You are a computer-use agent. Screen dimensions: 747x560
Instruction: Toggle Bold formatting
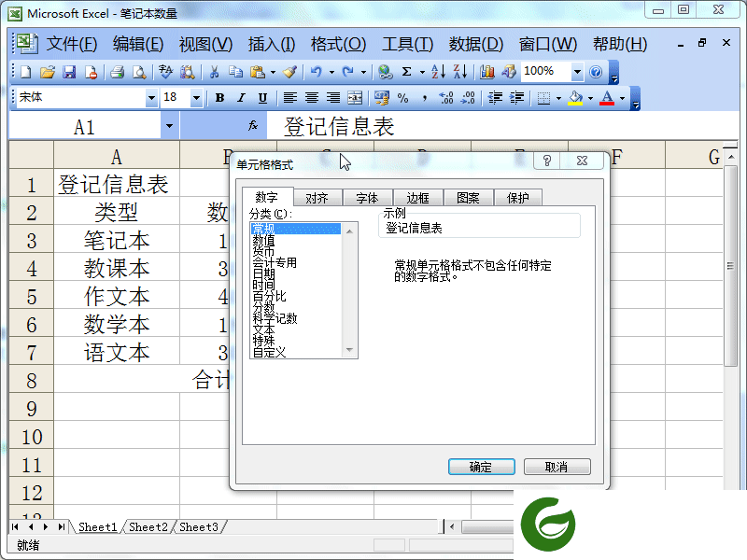tap(219, 98)
